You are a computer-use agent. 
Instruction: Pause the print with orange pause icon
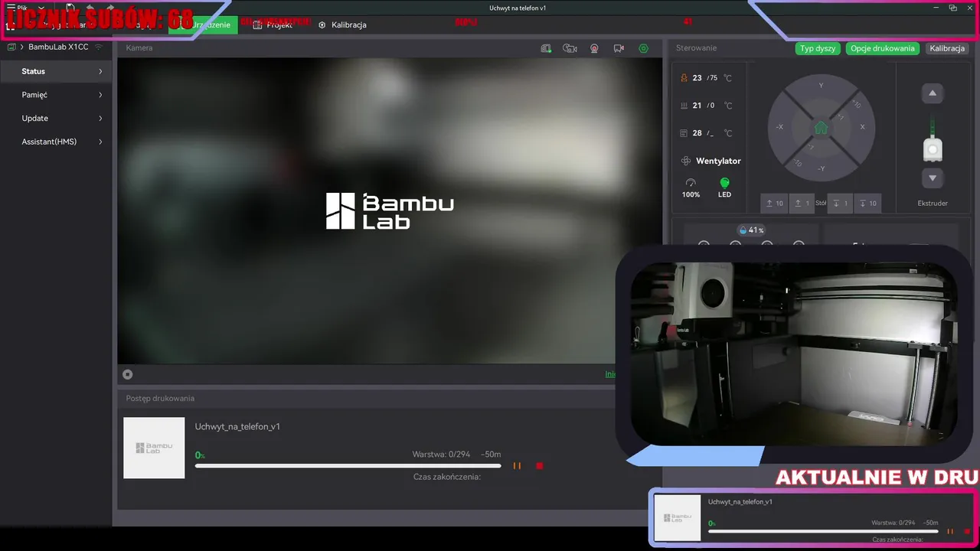[x=517, y=465]
